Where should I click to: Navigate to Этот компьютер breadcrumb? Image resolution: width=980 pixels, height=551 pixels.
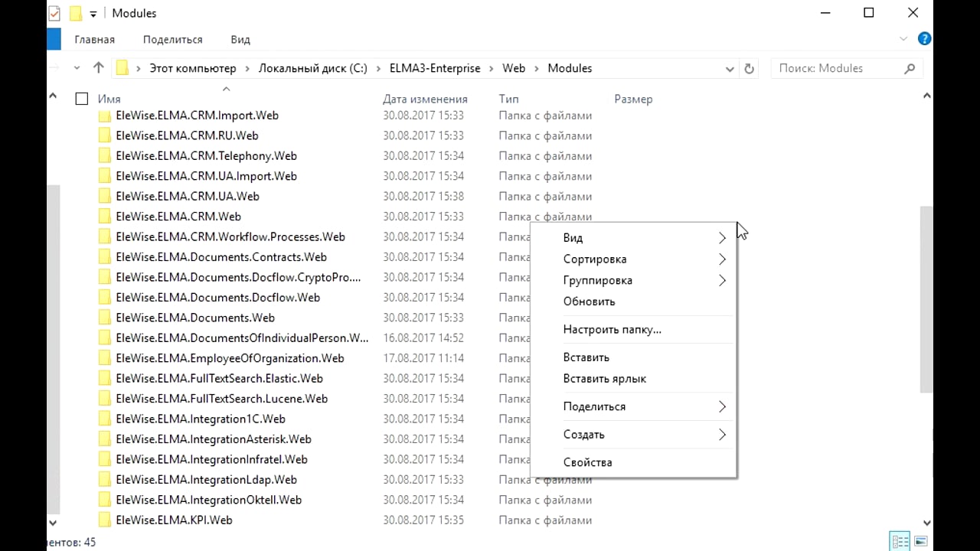[193, 68]
